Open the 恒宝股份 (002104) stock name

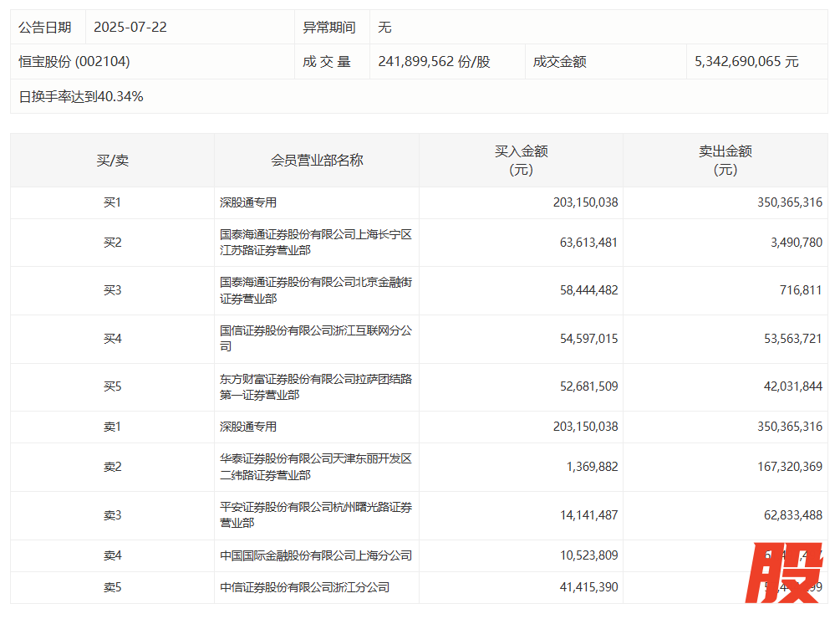coord(74,62)
